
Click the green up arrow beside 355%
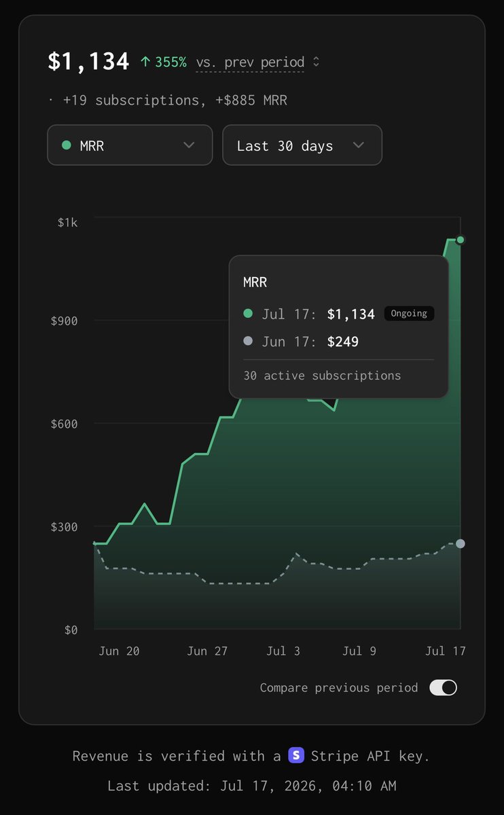145,62
